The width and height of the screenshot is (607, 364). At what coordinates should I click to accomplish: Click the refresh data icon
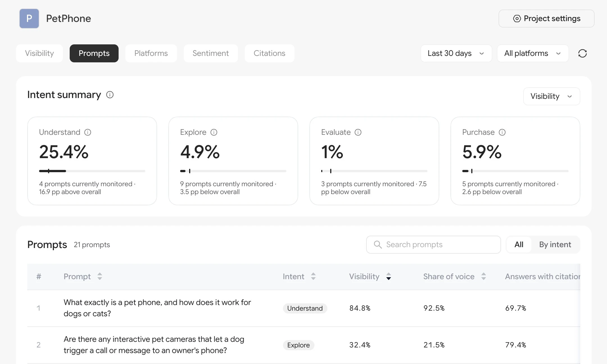pos(583,53)
